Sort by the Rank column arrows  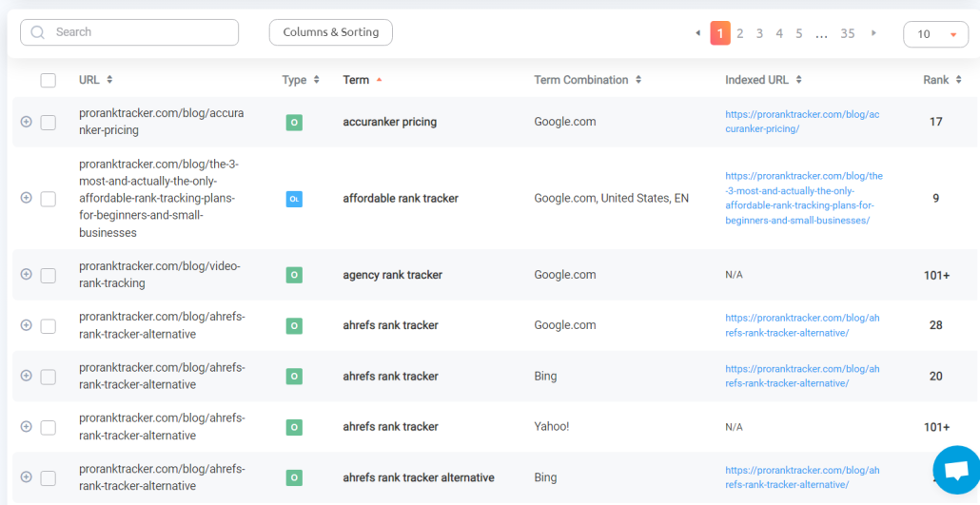(x=958, y=80)
